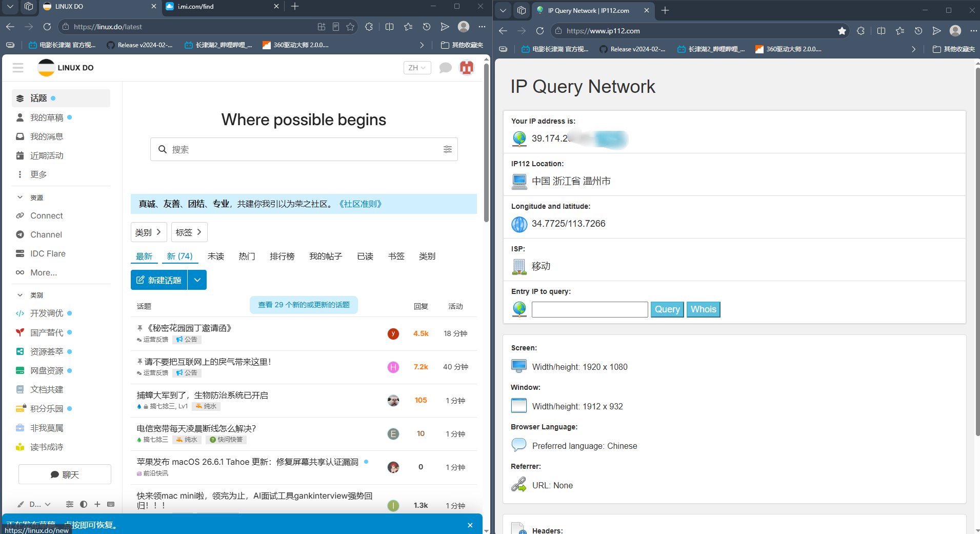The image size is (980, 534).
Task: Toggle dark mode with the half-circle icon
Action: point(84,504)
